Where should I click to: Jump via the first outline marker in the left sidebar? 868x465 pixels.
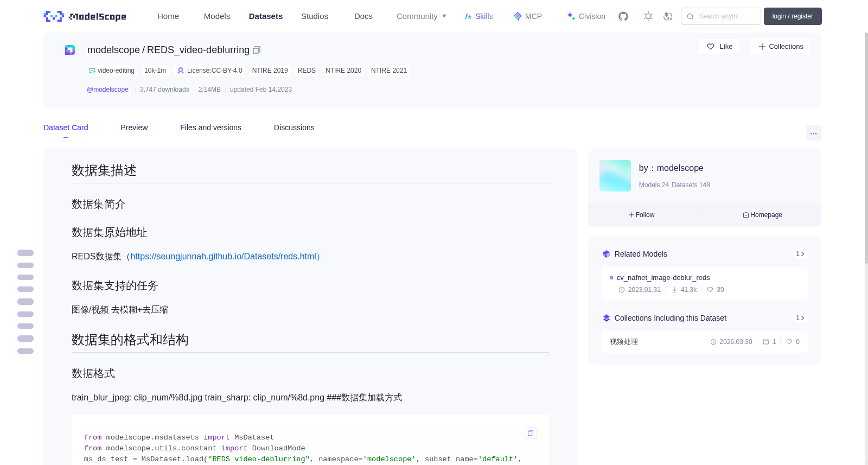pos(25,253)
